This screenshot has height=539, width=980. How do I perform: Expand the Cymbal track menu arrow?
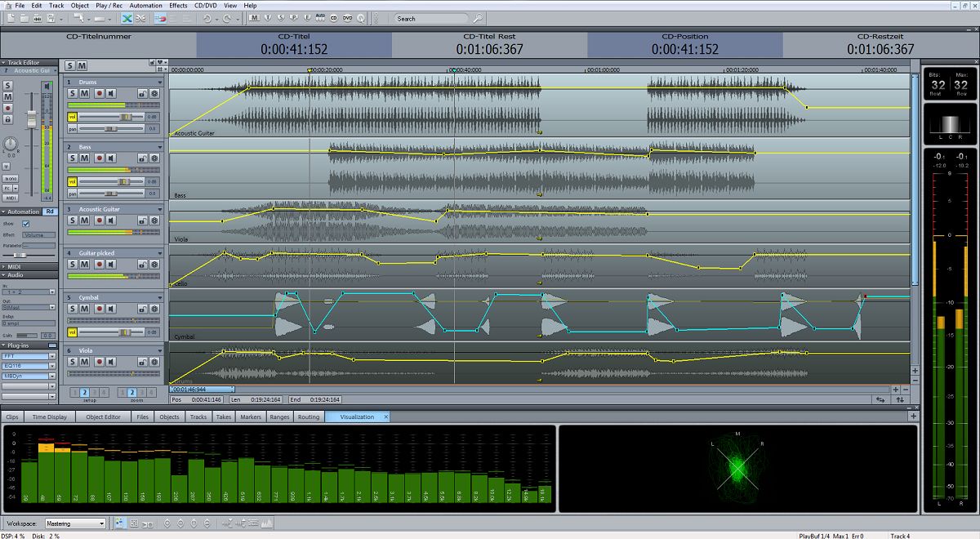160,297
